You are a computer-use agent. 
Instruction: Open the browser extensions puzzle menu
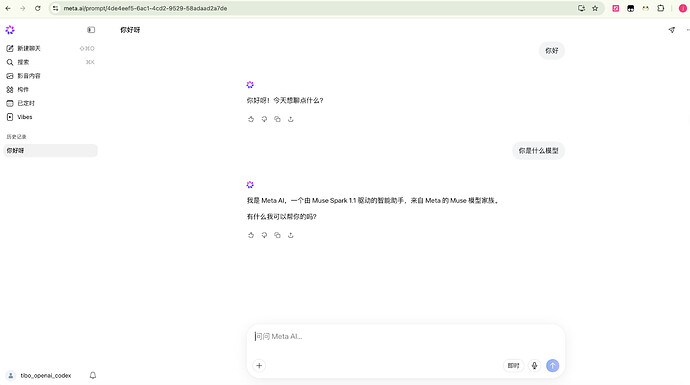tap(661, 8)
